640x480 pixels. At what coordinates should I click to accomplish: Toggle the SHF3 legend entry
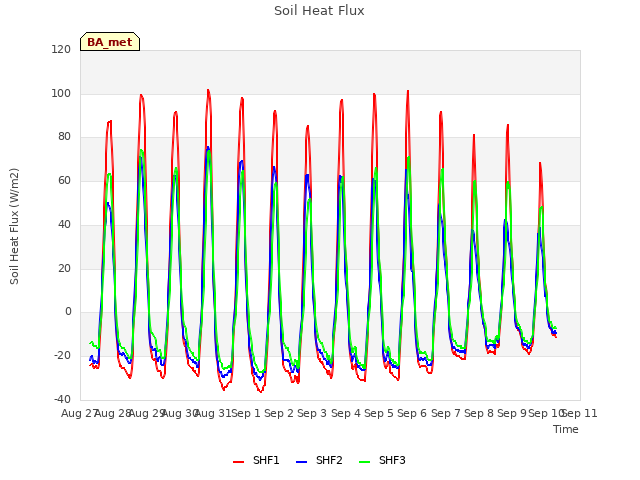click(x=382, y=460)
